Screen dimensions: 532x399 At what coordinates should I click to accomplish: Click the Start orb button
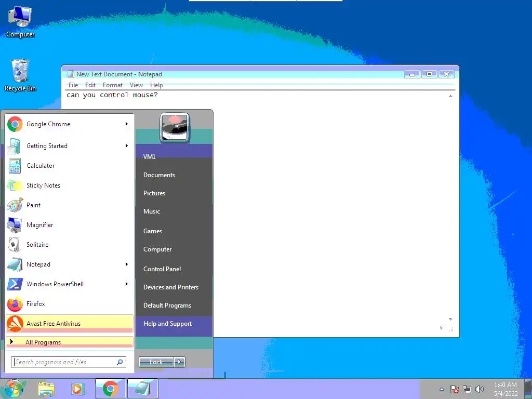(x=14, y=389)
